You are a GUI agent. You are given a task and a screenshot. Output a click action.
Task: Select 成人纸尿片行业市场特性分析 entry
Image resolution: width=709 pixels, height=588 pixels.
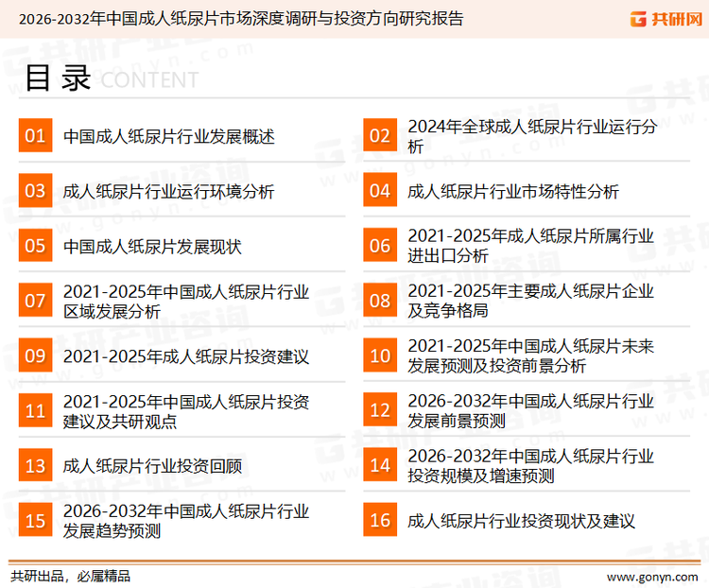click(x=512, y=191)
